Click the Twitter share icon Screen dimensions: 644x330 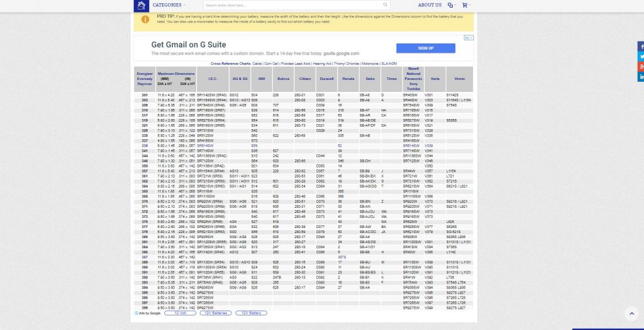point(640,57)
